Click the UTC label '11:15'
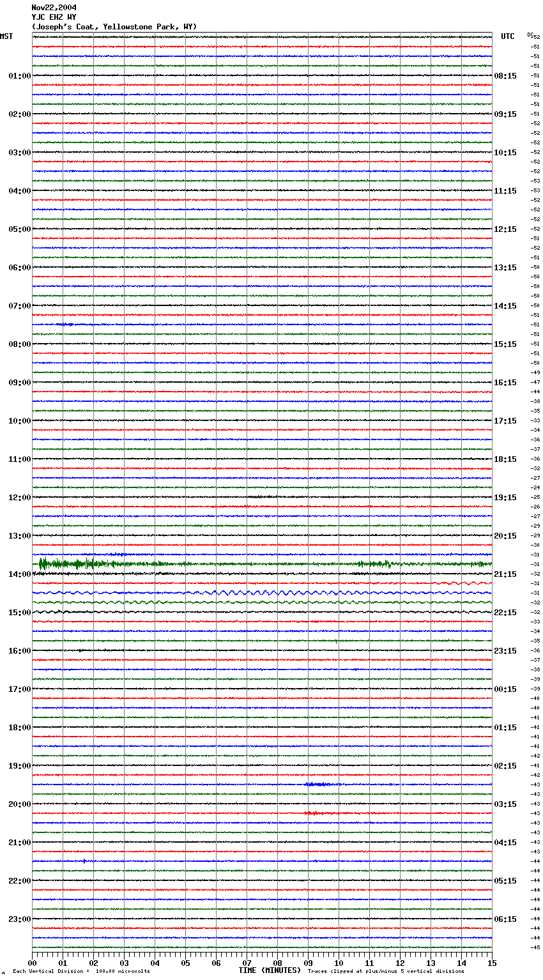Screen dimensions: 543x980 [505, 191]
